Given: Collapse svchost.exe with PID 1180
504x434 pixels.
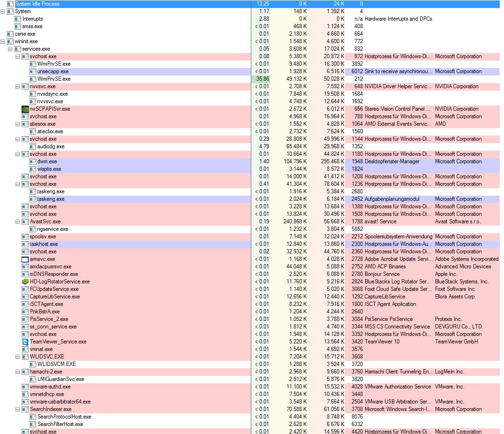Looking at the screenshot, I should coord(18,154).
